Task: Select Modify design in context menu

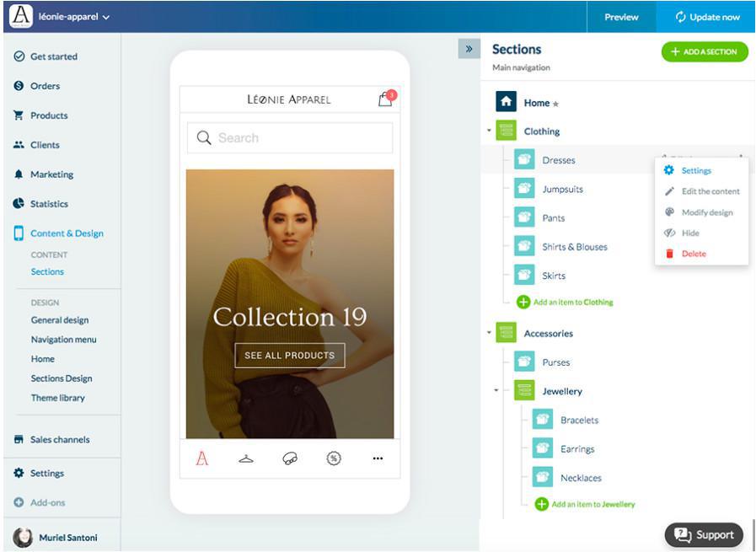Action: coord(706,212)
